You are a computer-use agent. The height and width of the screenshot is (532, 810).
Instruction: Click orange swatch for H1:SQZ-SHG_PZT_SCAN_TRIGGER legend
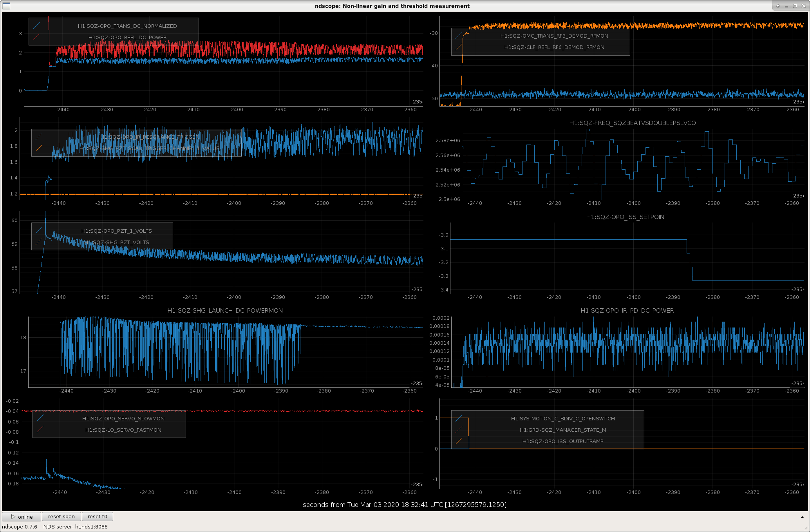[x=39, y=148]
